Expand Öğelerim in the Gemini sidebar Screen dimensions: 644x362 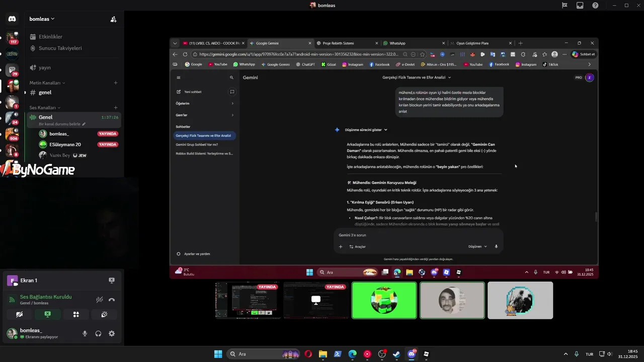(205, 103)
